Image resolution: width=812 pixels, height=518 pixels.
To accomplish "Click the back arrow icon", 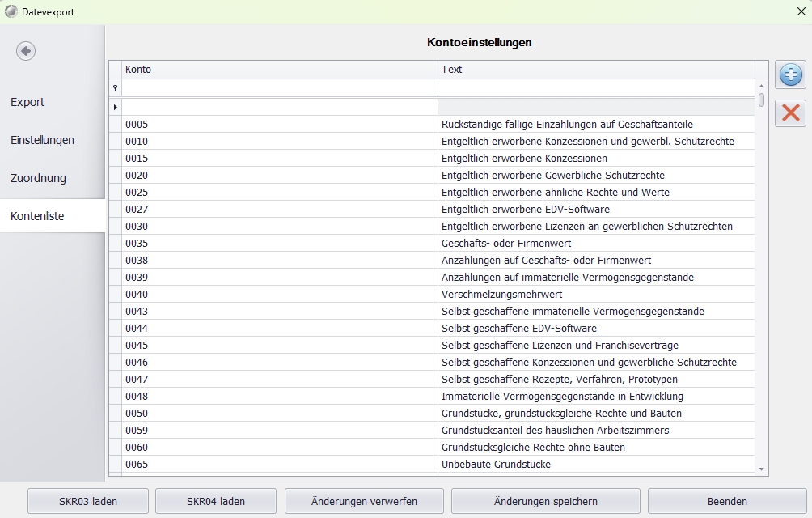I will [26, 51].
